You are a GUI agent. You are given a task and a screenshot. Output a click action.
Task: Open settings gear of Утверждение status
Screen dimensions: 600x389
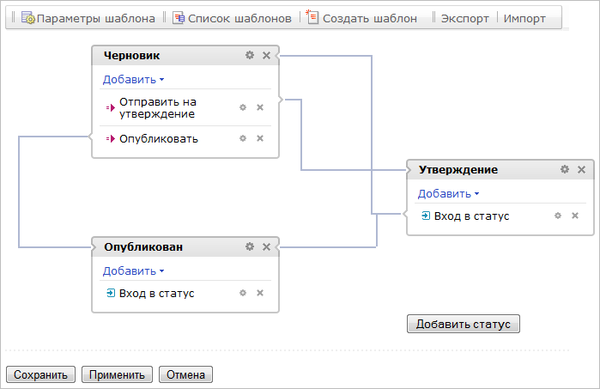pyautogui.click(x=564, y=169)
